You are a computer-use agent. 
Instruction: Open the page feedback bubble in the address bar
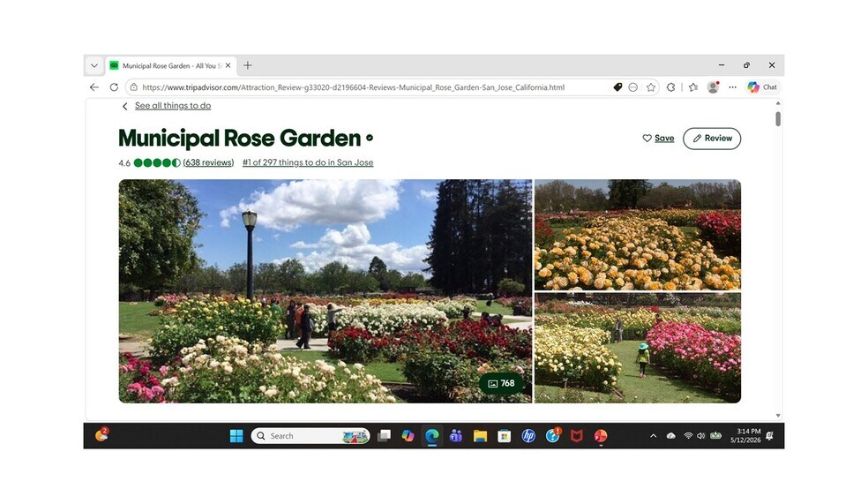[633, 87]
